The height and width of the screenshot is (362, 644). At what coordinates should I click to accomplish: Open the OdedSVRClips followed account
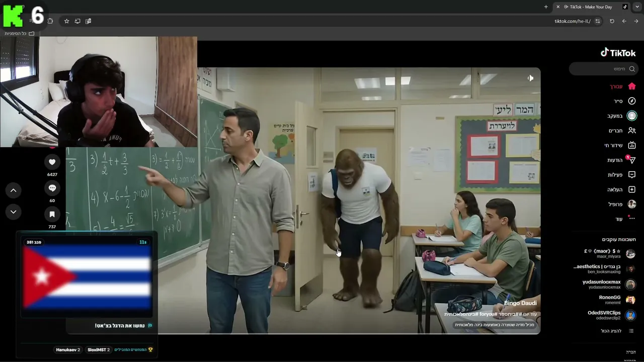point(612,315)
